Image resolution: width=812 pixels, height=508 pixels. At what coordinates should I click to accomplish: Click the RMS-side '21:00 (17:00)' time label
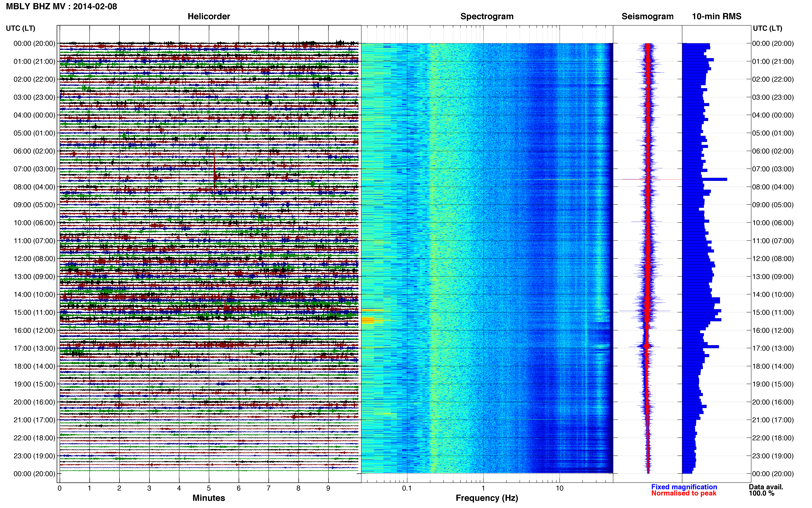[x=773, y=420]
